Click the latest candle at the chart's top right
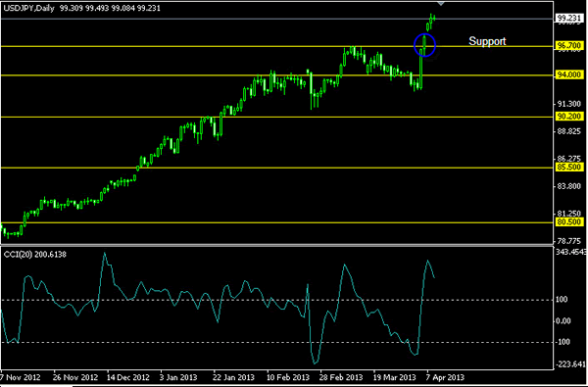 (x=434, y=18)
